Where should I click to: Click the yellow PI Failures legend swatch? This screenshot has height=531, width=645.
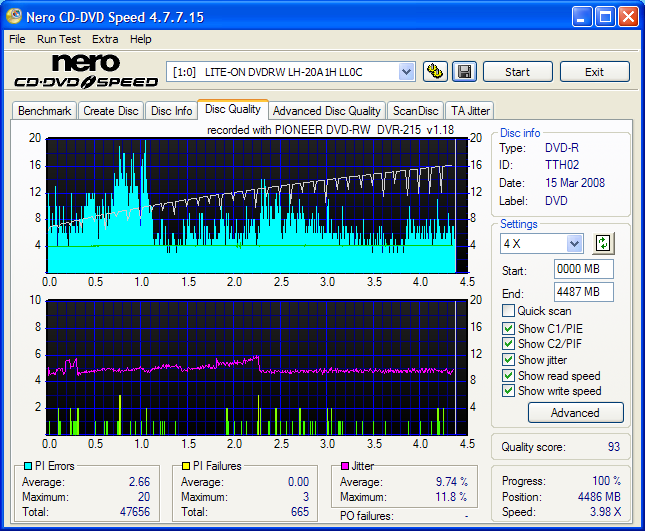point(185,466)
